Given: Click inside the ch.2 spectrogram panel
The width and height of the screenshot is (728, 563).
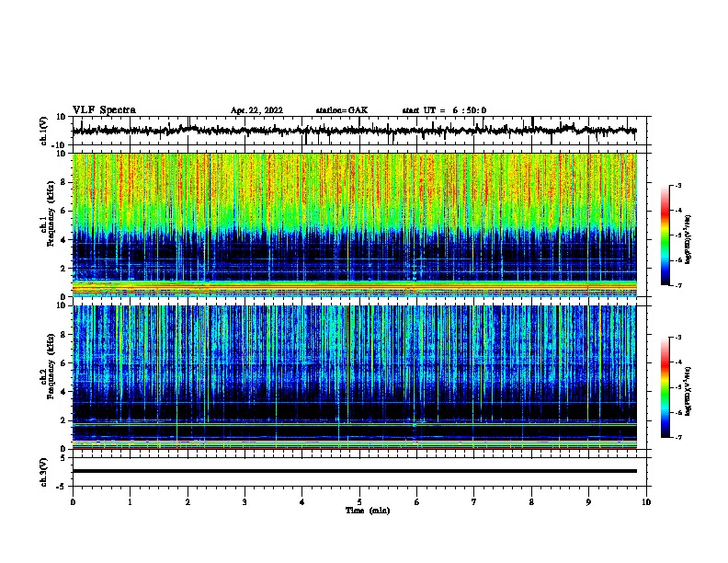Looking at the screenshot, I should pyautogui.click(x=355, y=377).
